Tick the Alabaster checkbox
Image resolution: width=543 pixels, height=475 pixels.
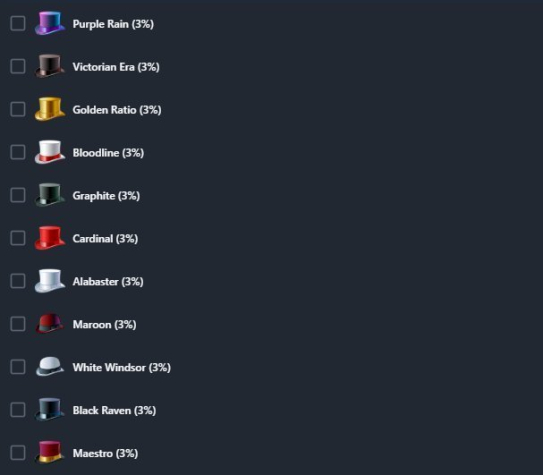point(18,281)
